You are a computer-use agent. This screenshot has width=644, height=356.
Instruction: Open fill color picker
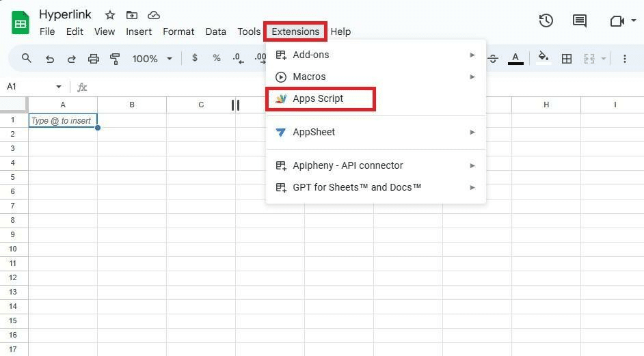click(544, 58)
